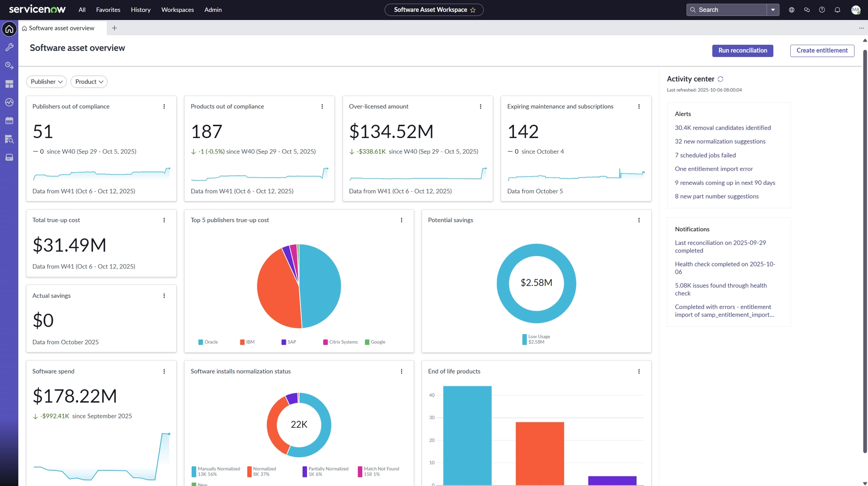Click the ServiceNow logo
This screenshot has height=486, width=868.
pos(37,10)
